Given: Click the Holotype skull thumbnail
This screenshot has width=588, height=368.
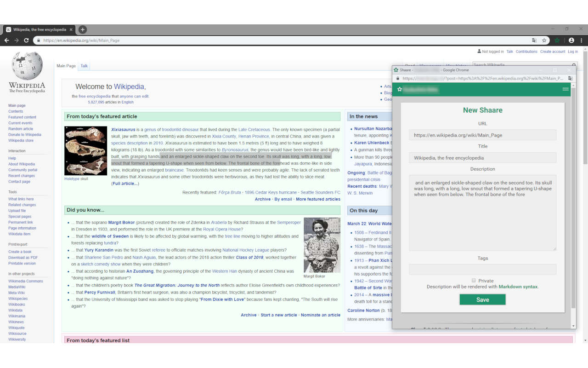Looking at the screenshot, I should coord(85,151).
